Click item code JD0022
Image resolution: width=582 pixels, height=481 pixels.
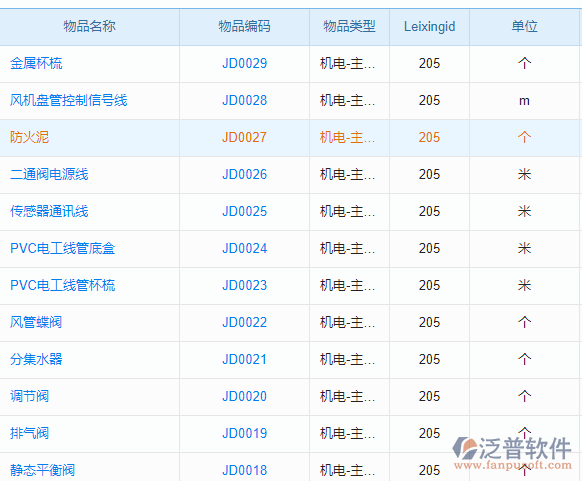tap(244, 322)
